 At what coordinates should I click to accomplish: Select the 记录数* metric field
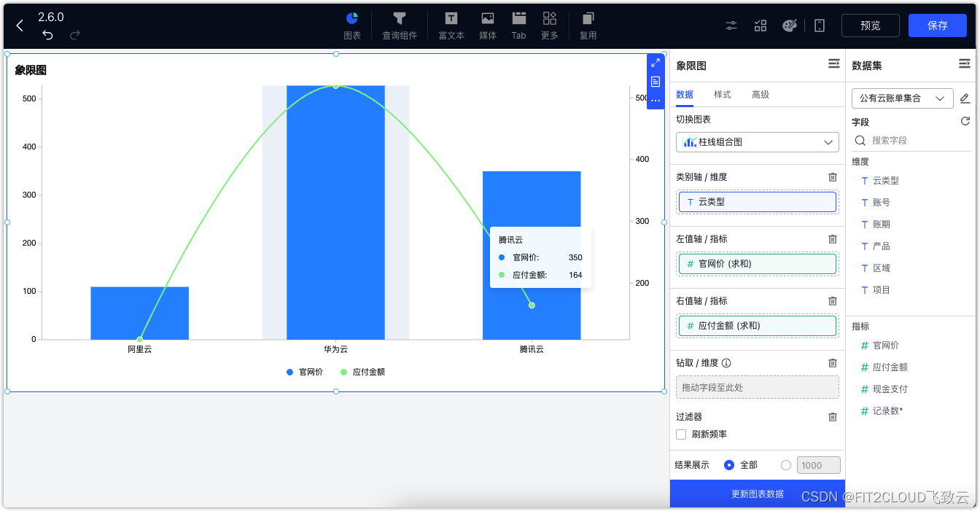click(882, 411)
